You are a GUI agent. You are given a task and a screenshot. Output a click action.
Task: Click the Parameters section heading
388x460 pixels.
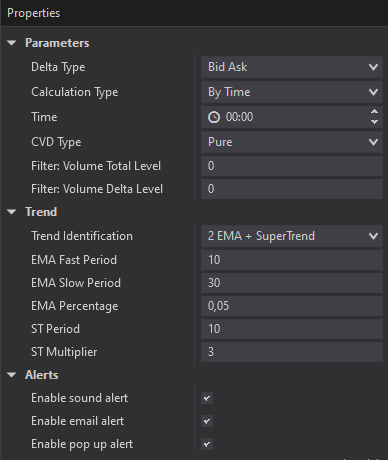(x=57, y=43)
